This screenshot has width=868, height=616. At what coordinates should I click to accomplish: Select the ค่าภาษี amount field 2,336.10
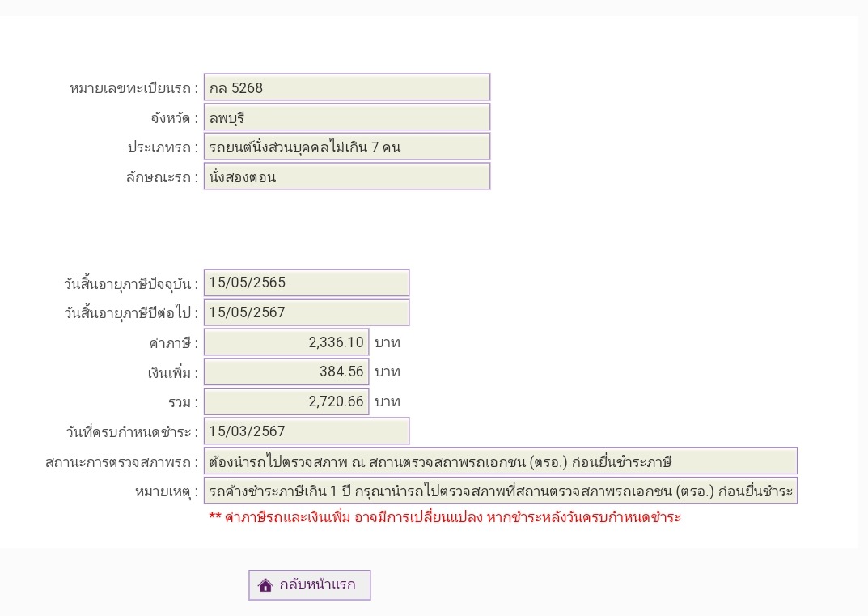286,342
